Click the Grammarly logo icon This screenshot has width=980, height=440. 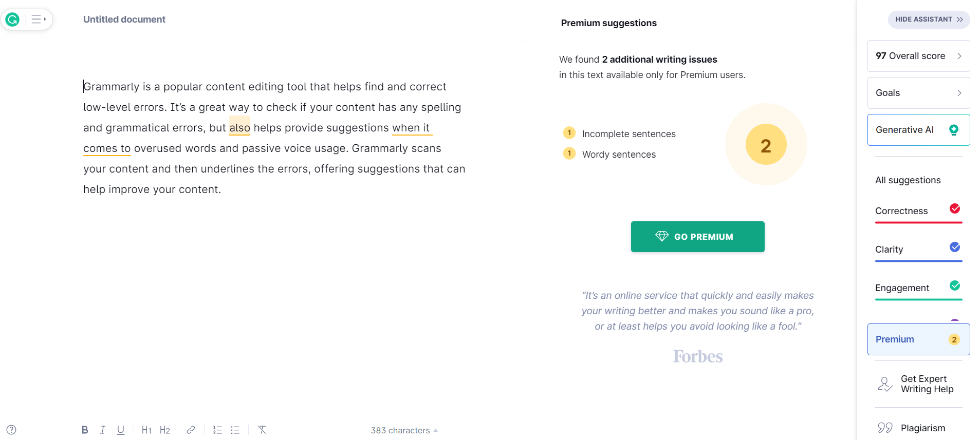12,20
